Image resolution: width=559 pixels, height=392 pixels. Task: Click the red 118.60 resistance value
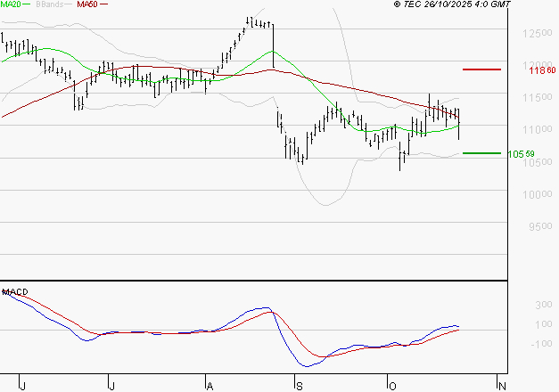542,70
